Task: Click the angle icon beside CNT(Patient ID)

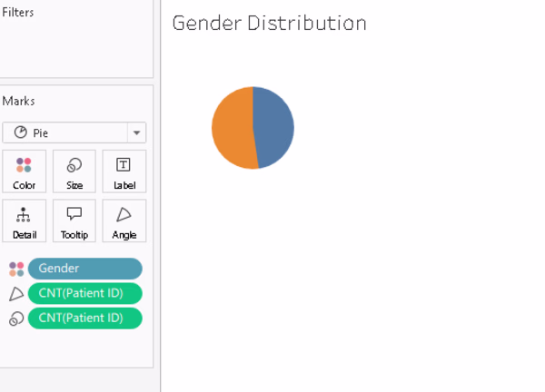Action: [16, 294]
